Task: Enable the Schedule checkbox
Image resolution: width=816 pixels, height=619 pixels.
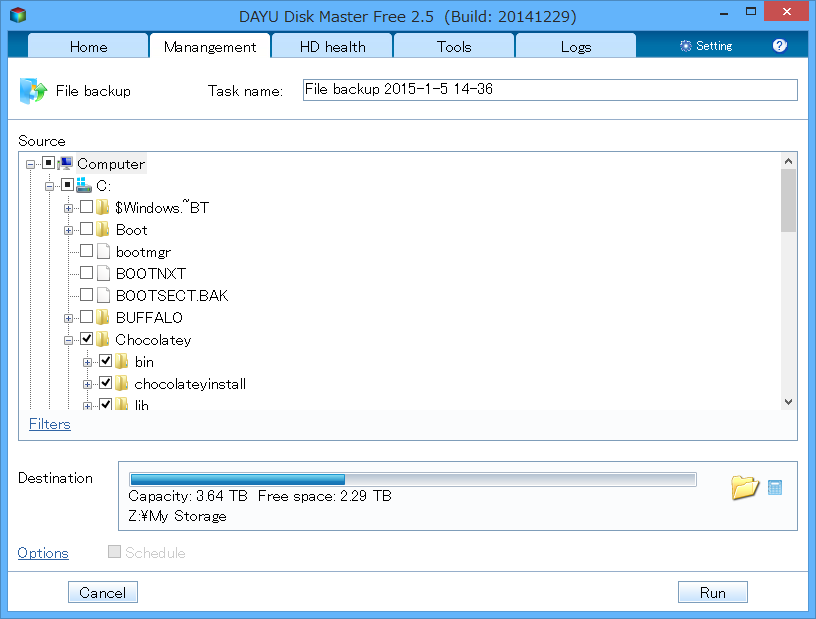Action: [x=114, y=551]
